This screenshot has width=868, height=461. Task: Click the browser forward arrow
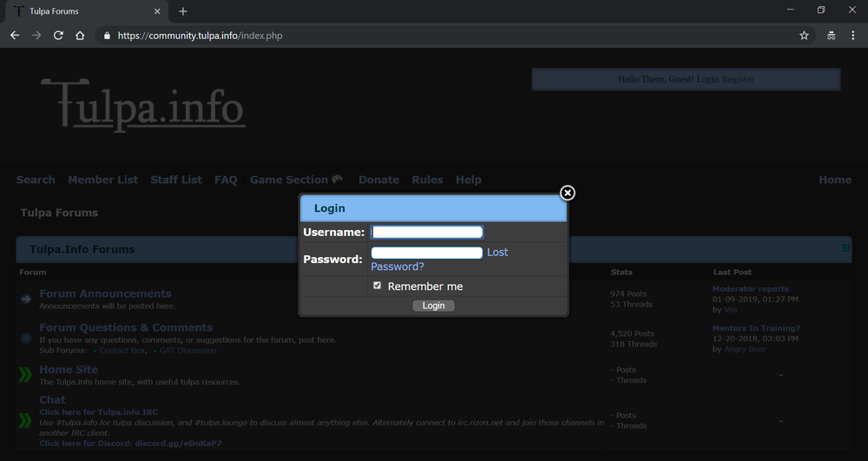(x=36, y=36)
